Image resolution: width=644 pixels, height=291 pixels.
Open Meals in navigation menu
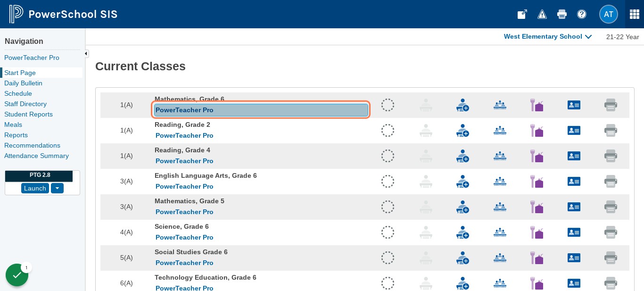coord(13,125)
